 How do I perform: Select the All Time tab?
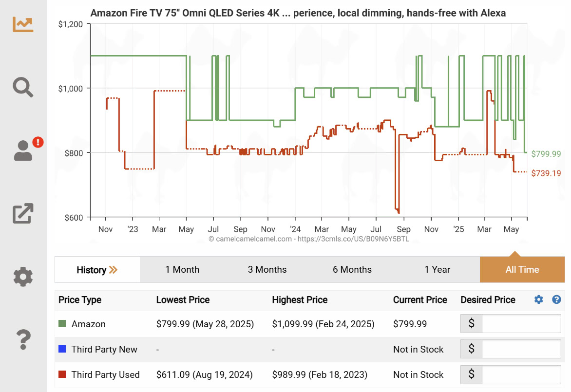point(522,270)
